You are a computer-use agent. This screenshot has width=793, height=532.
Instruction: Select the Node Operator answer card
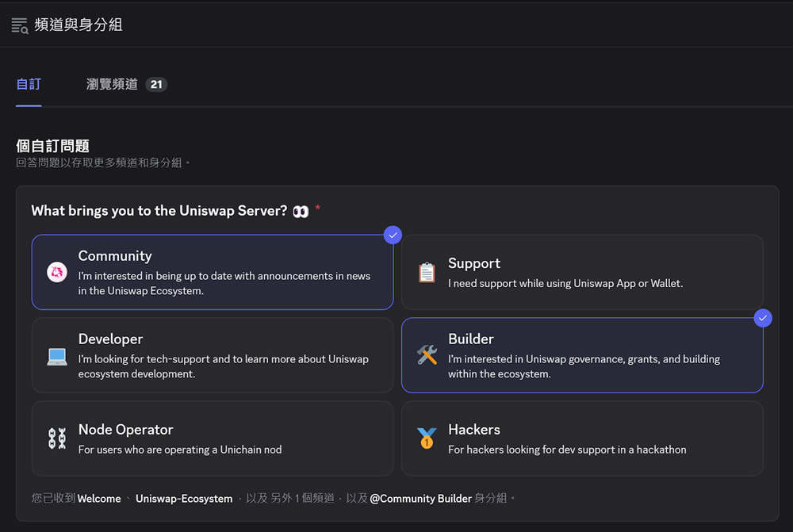(213, 438)
